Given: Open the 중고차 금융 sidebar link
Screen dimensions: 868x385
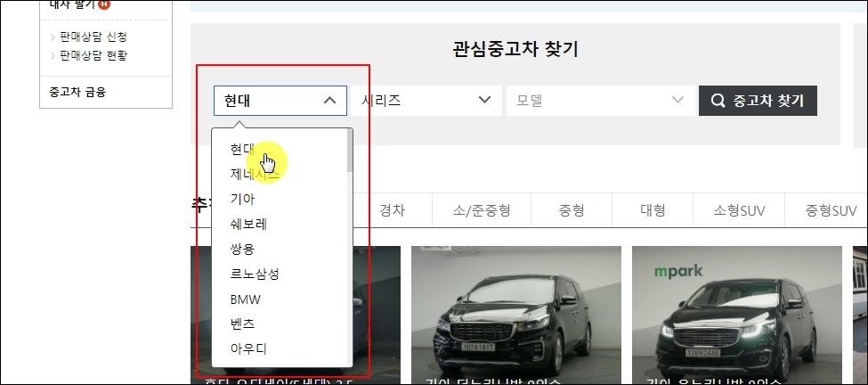Looking at the screenshot, I should (77, 92).
